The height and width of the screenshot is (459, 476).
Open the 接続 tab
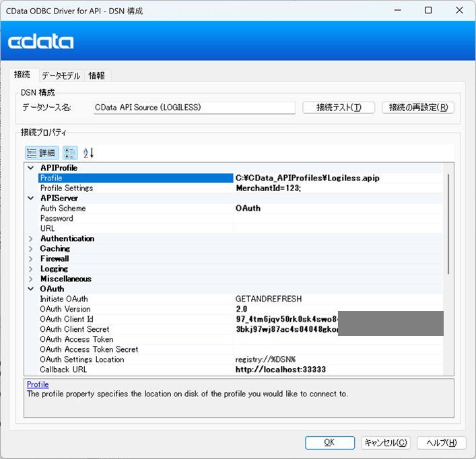pyautogui.click(x=22, y=75)
